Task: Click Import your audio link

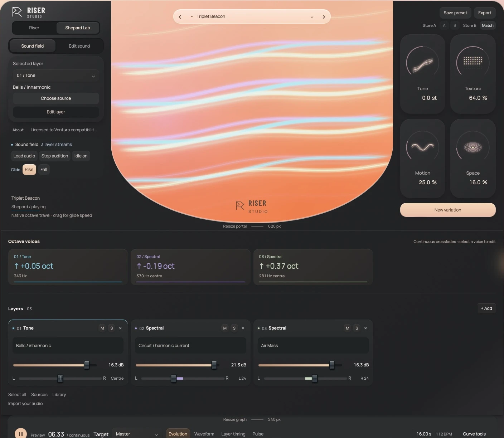Action: [x=25, y=404]
